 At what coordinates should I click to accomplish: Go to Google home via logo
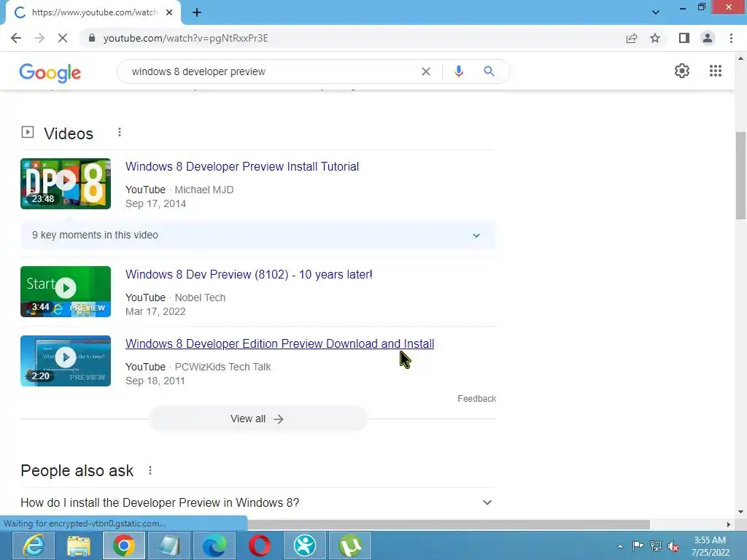50,72
